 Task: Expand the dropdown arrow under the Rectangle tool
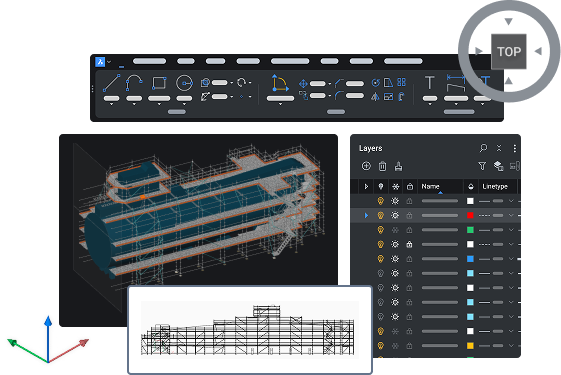coord(159,104)
